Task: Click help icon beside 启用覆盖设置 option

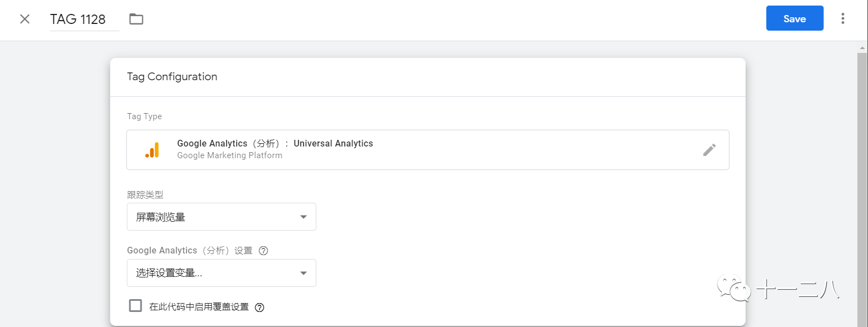Action: point(259,306)
